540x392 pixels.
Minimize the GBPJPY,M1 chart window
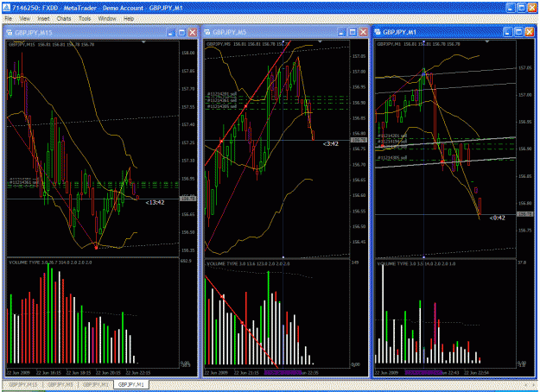[508, 32]
